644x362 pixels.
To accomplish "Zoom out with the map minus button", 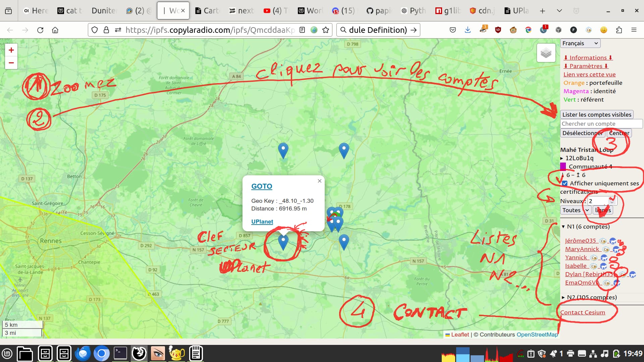I will [x=11, y=63].
